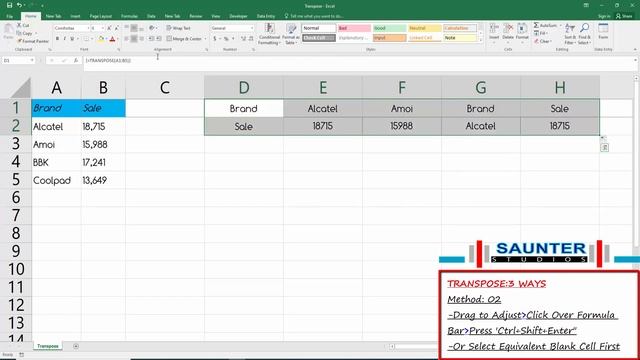Toggle Top Align
The height and width of the screenshot is (360, 640).
126,28
